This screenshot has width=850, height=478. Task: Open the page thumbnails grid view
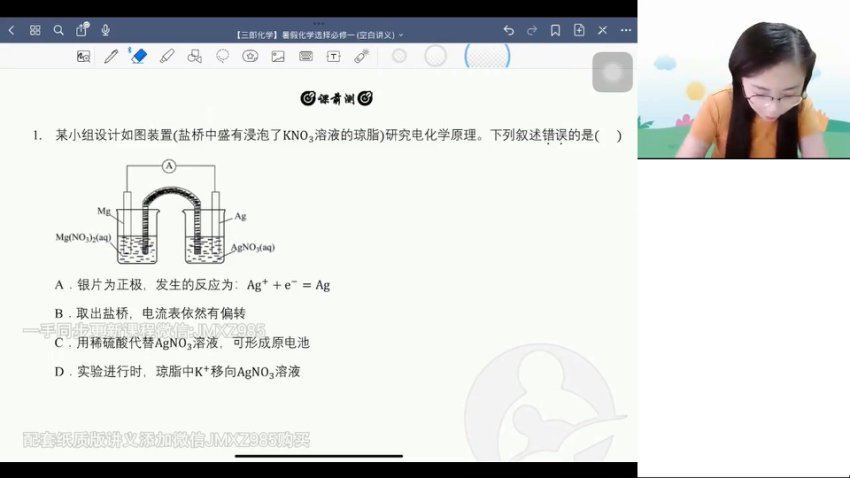click(x=35, y=30)
